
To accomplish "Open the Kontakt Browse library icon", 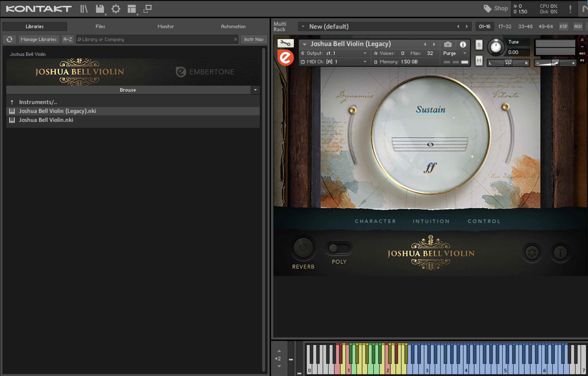I will [84, 9].
